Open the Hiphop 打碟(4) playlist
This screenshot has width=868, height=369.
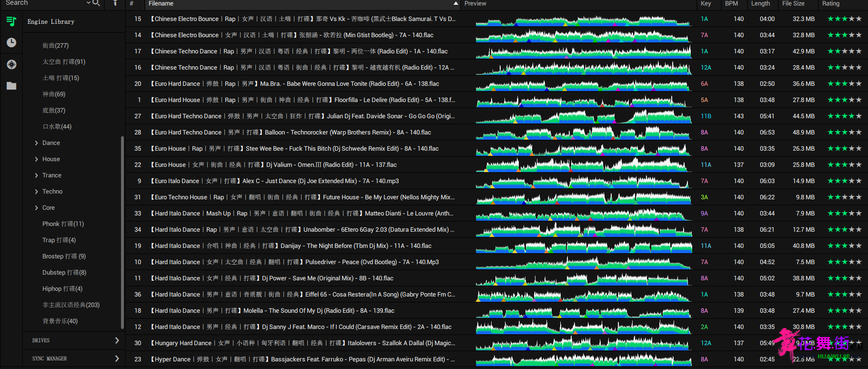62,289
